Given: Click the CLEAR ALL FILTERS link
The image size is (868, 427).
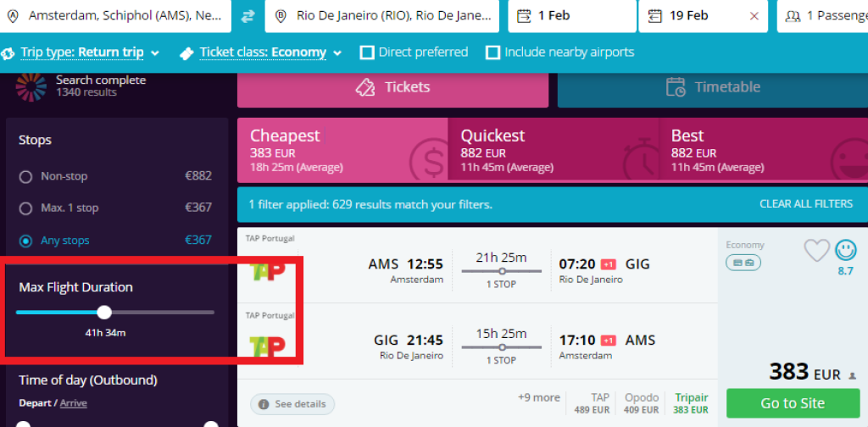Looking at the screenshot, I should click(x=805, y=204).
